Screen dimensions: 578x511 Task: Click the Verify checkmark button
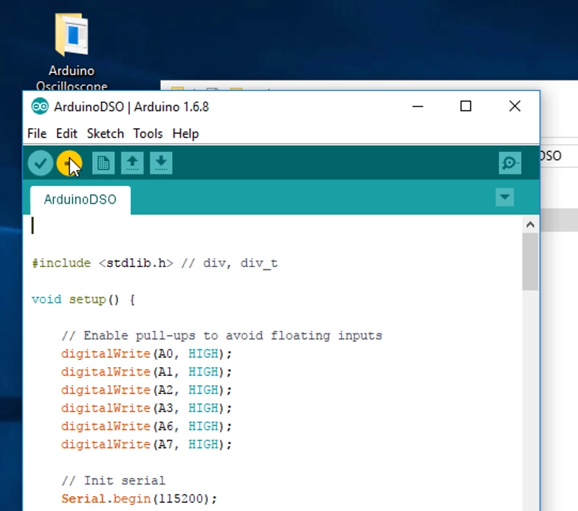point(40,163)
